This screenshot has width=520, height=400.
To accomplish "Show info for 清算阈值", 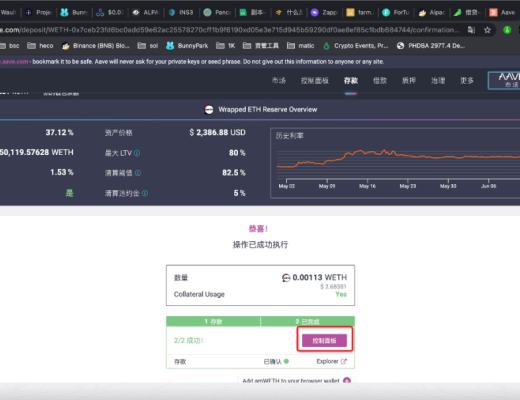I will [x=138, y=173].
